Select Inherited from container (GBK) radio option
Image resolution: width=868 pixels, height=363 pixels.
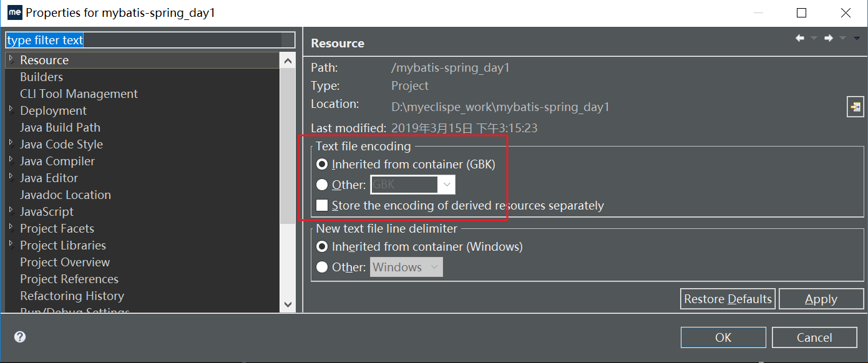[x=322, y=165]
